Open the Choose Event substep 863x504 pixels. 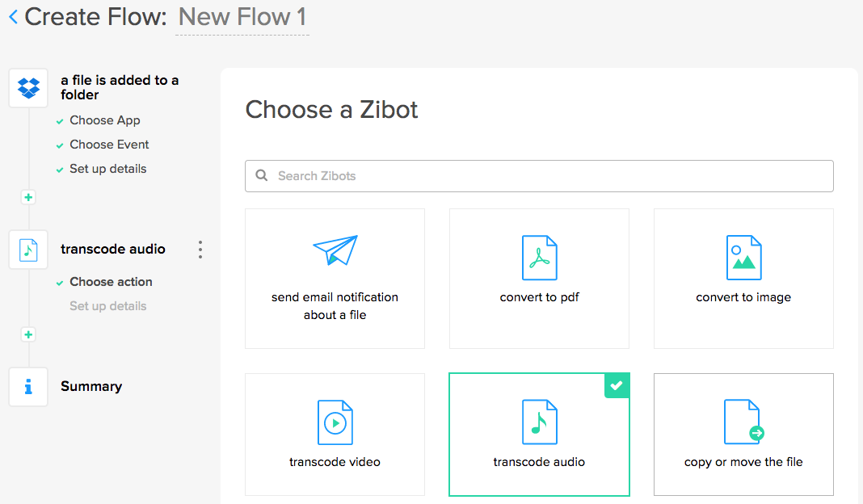point(109,145)
